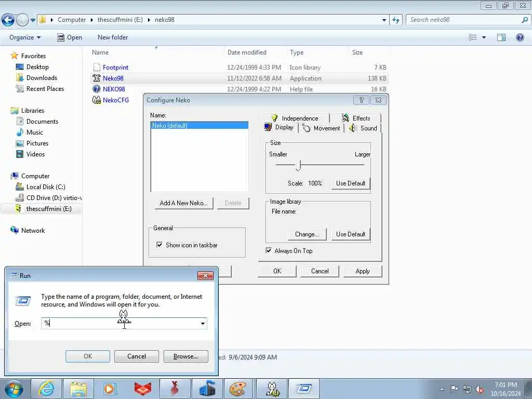Uncheck Show icon in taskbar
Image resolution: width=532 pixels, height=399 pixels.
pos(159,245)
